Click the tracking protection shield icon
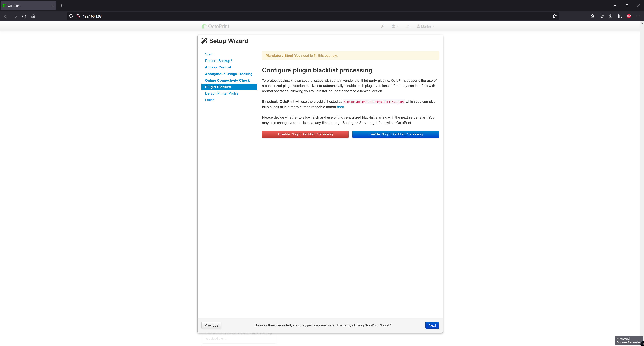Screen dimensions: 644x346 tap(71, 16)
